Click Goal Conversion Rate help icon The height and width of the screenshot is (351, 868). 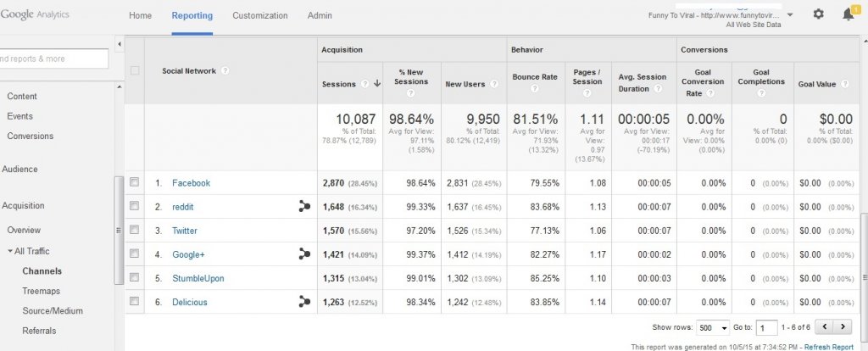click(710, 93)
